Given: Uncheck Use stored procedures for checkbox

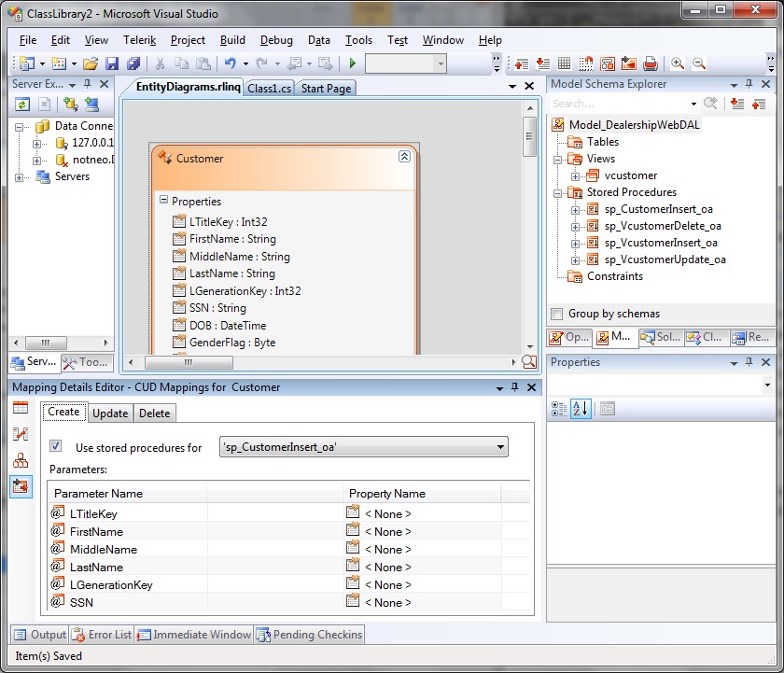Looking at the screenshot, I should (x=56, y=447).
